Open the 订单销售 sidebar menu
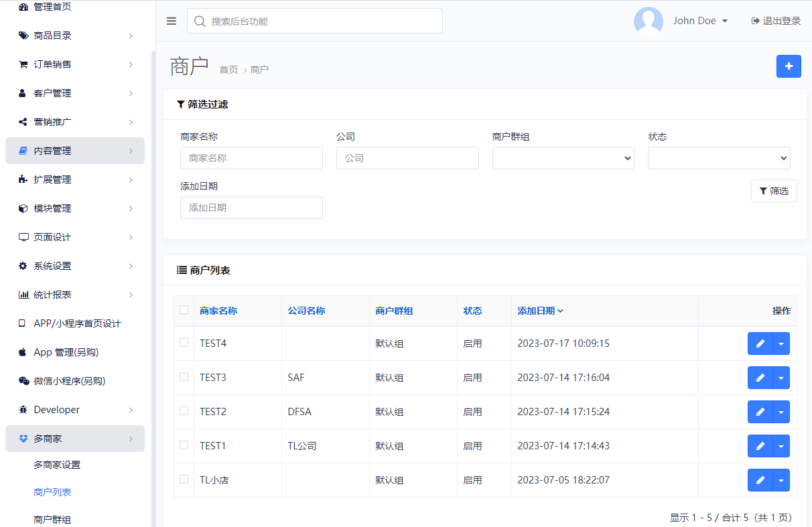Screen dimensions: 812x527 tap(75, 64)
